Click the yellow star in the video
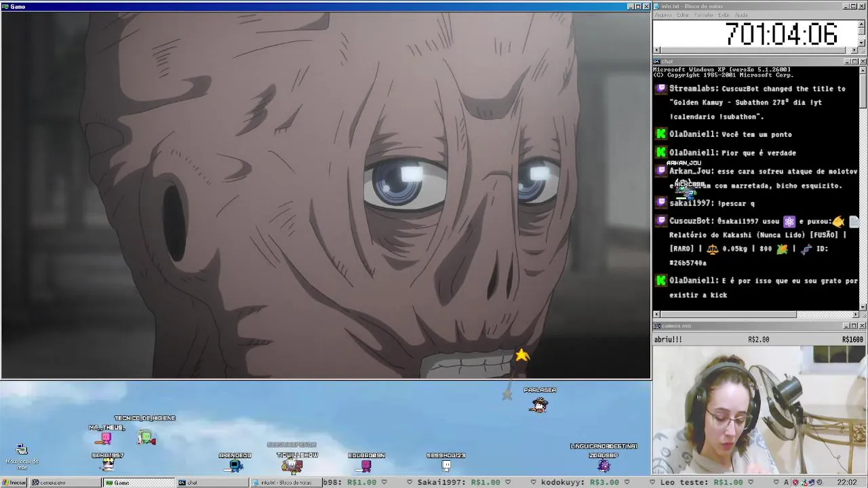 click(522, 355)
